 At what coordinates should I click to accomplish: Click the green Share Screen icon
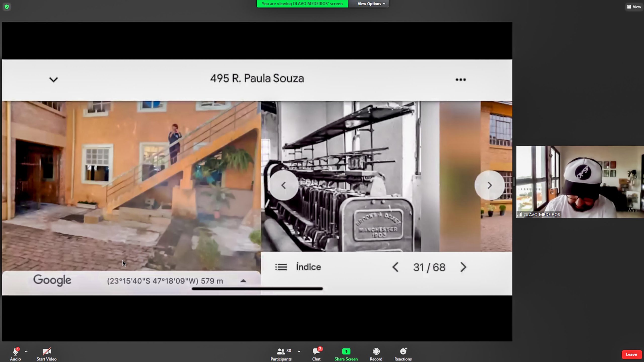346,351
